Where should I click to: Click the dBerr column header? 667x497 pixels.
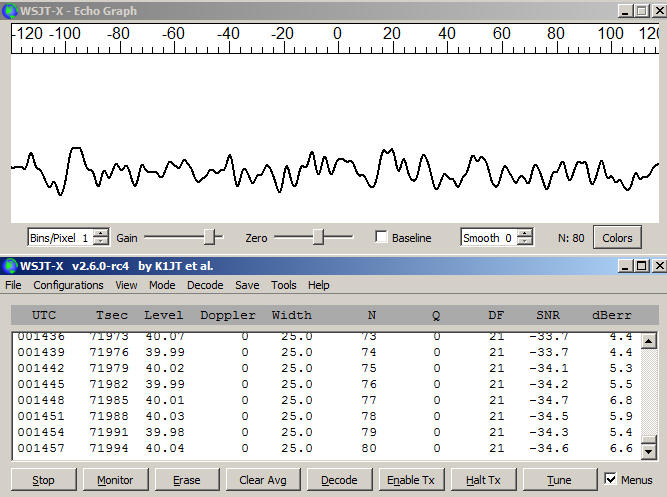click(x=612, y=315)
